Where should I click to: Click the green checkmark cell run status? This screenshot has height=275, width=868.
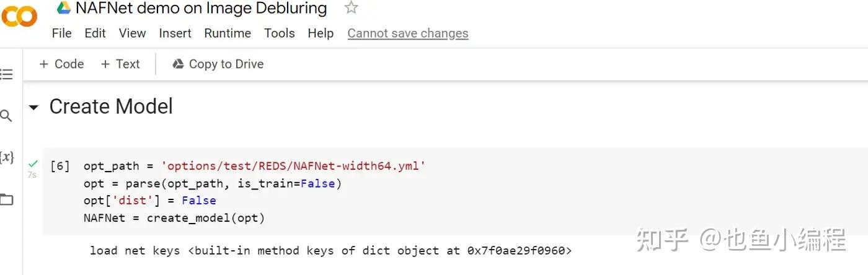(33, 164)
